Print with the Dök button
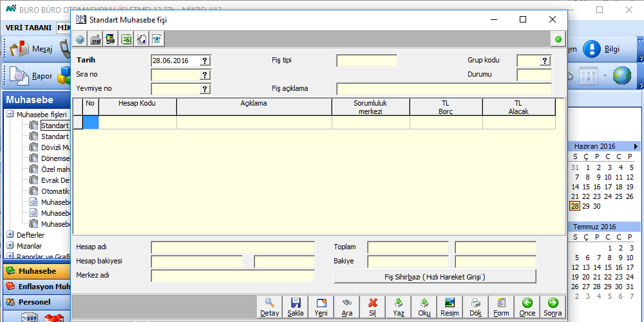 point(475,307)
